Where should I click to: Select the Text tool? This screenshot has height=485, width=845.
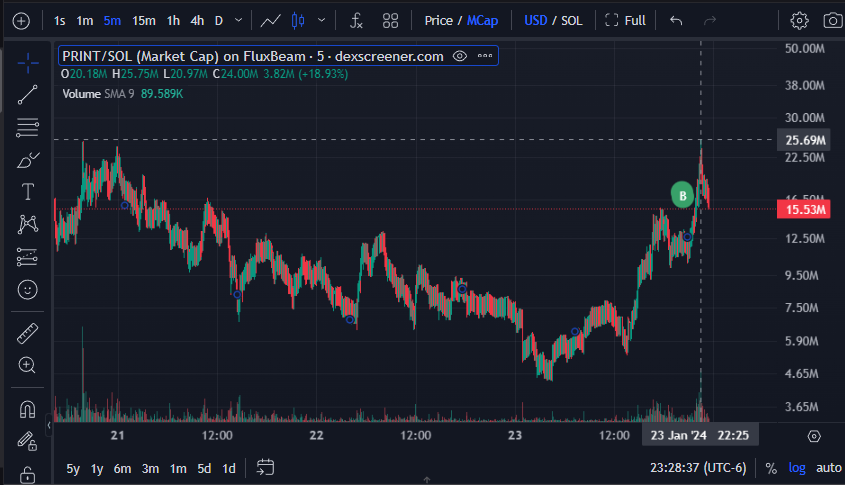[x=27, y=192]
